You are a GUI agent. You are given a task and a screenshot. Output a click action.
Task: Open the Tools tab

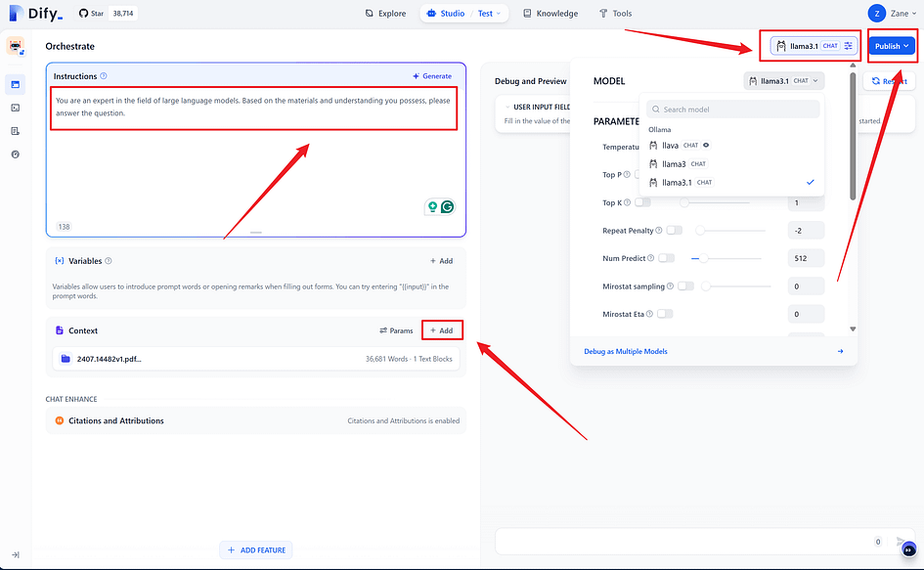(x=615, y=13)
